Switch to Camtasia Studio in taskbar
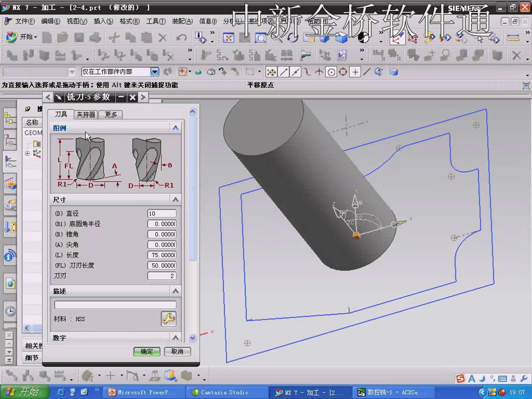 tap(228, 393)
